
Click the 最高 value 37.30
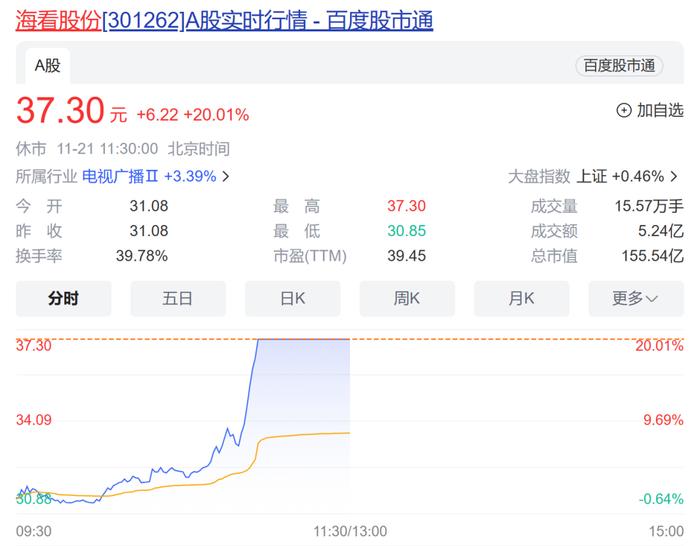pos(406,206)
